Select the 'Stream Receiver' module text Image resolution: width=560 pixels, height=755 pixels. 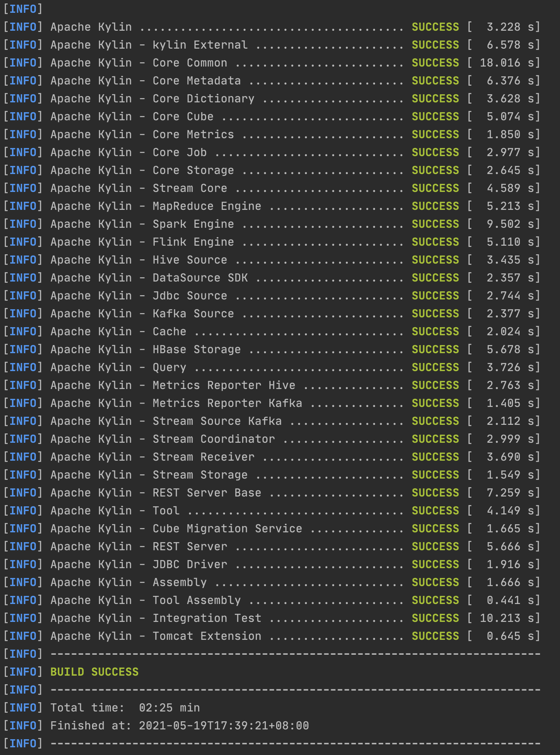(x=204, y=457)
